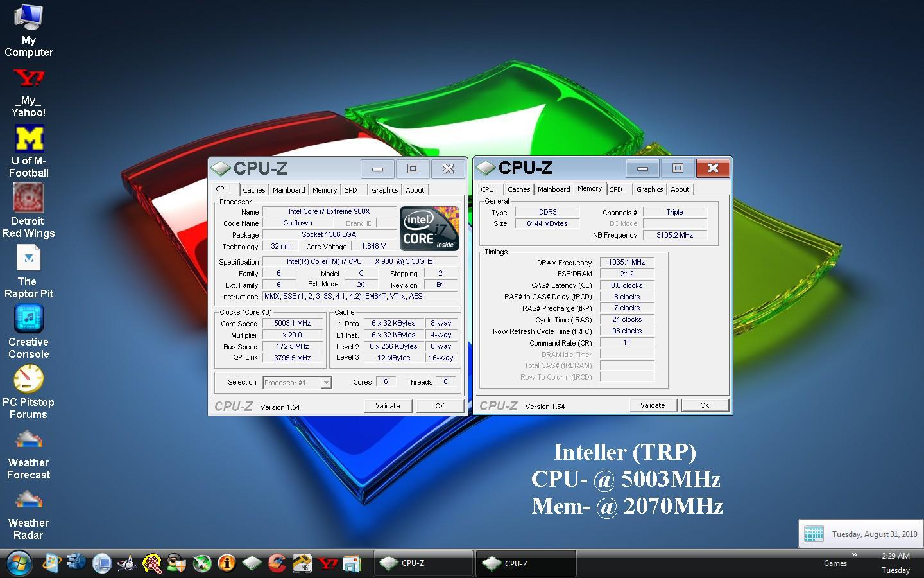Open The Raptor Pit shortcut
Screen dimensions: 924x578
coord(28,272)
